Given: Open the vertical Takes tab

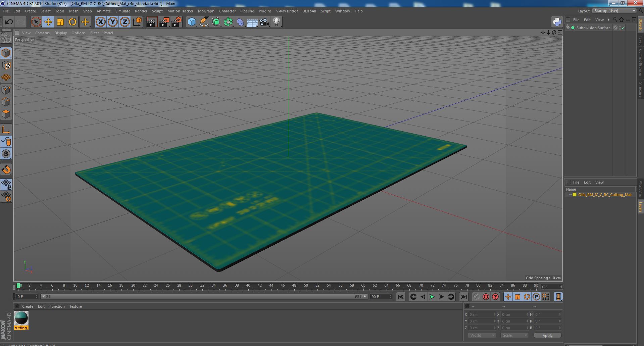Looking at the screenshot, I should click(640, 41).
